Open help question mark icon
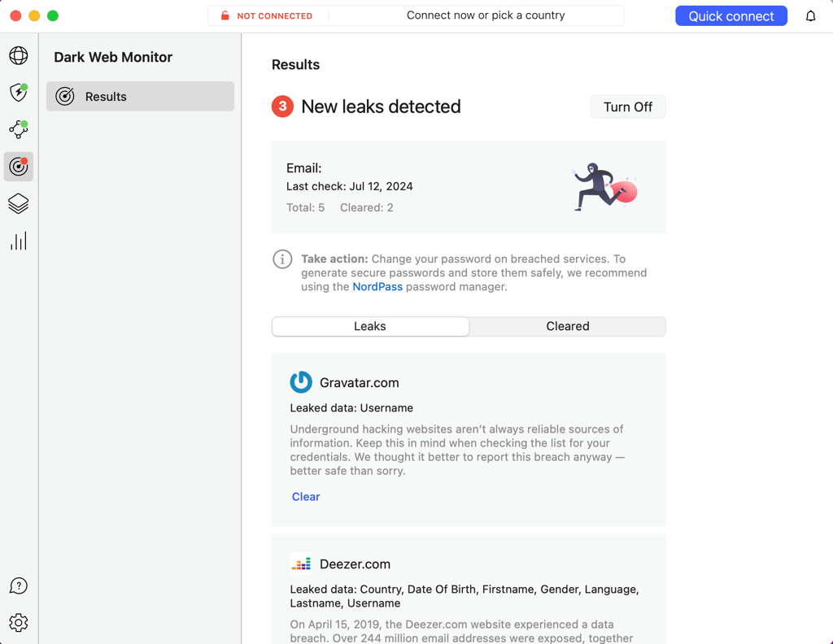The image size is (833, 644). [x=19, y=585]
